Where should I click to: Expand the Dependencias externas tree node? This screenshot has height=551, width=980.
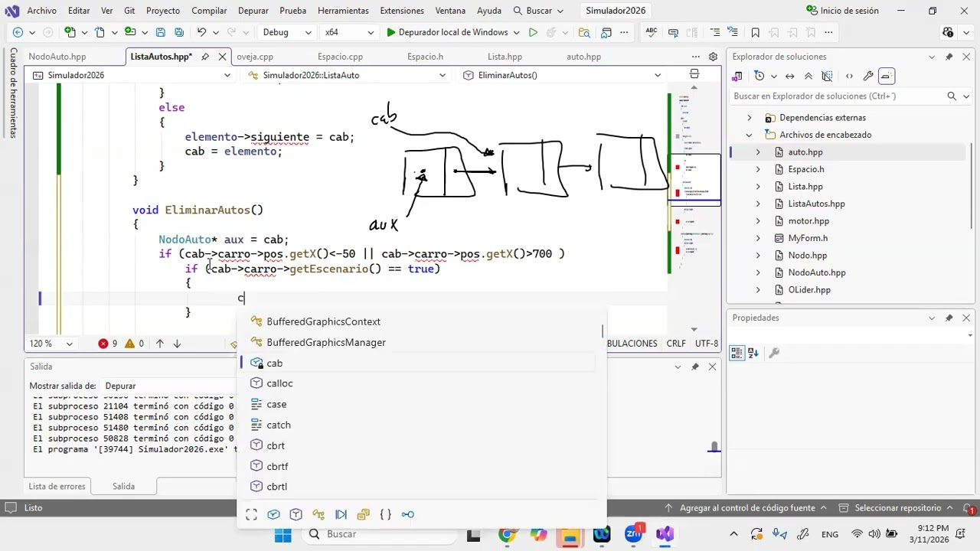coord(750,118)
